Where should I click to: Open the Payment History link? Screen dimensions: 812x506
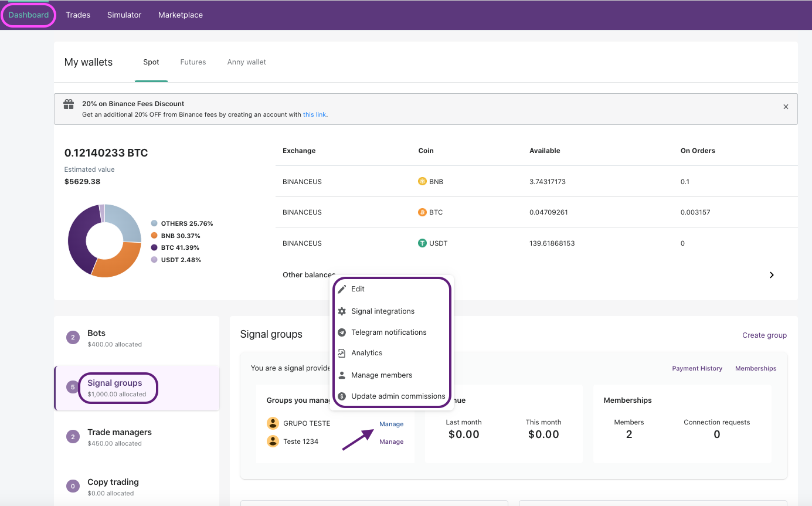click(x=697, y=369)
